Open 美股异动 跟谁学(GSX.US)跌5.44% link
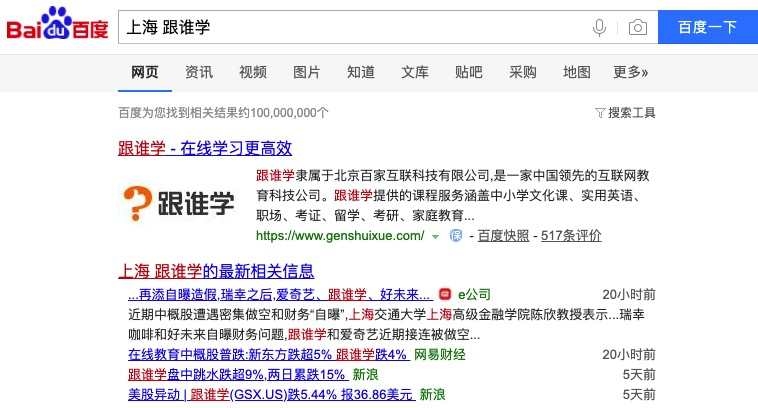 pyautogui.click(x=271, y=394)
